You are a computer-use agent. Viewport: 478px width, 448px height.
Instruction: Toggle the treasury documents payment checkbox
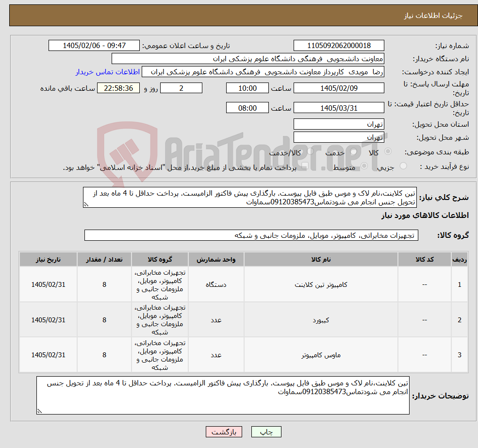point(305,166)
